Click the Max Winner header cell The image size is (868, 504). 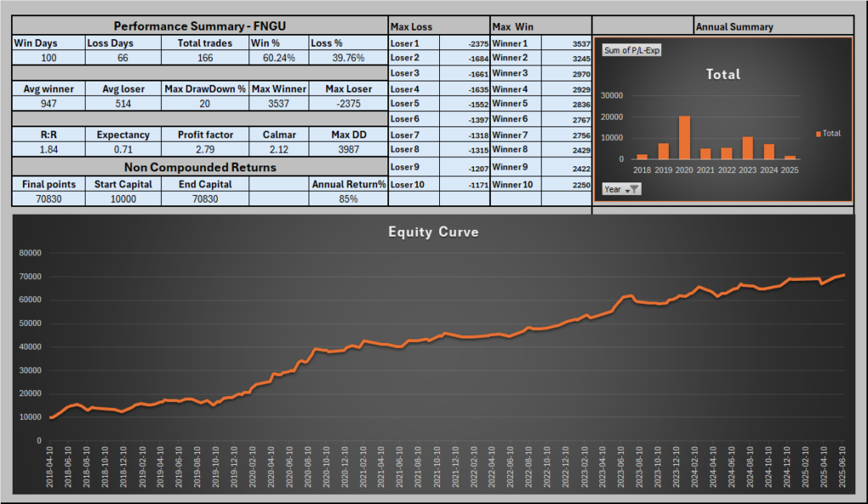(x=279, y=88)
